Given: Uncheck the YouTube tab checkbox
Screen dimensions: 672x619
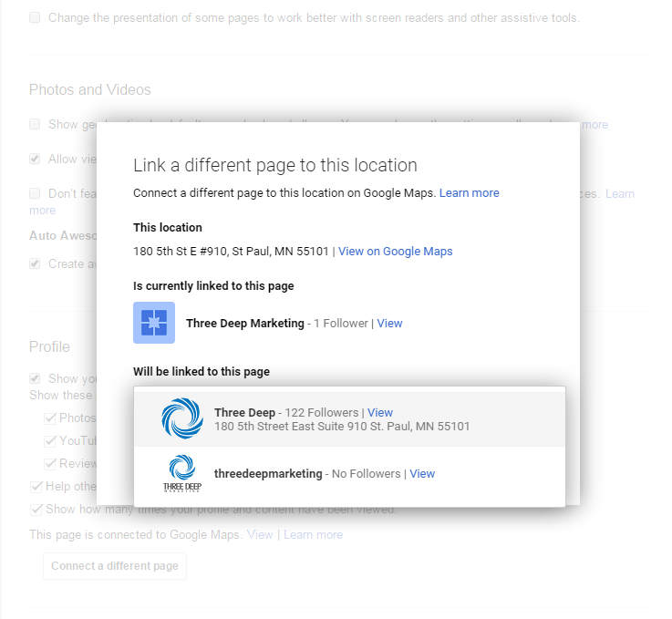Looking at the screenshot, I should pyautogui.click(x=50, y=441).
